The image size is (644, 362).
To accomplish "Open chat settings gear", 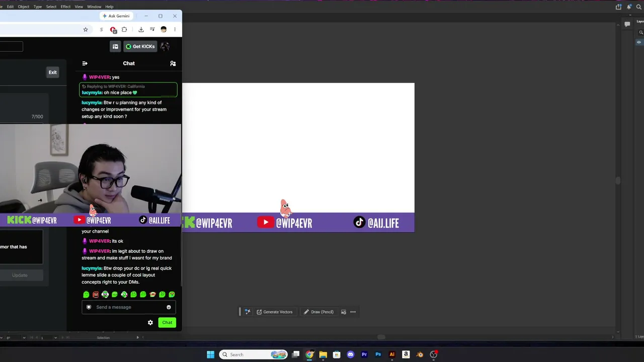I will pyautogui.click(x=150, y=323).
